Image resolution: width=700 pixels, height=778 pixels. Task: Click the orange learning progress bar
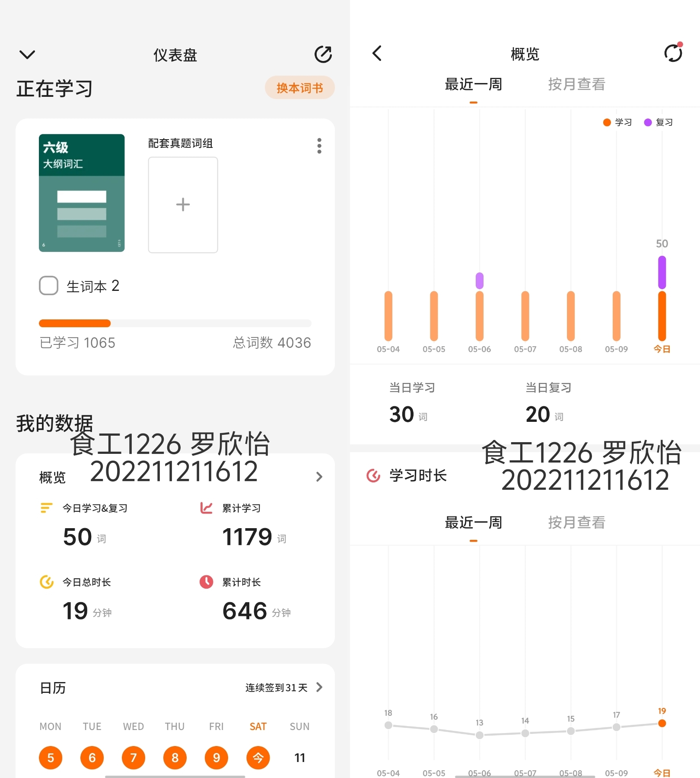[x=75, y=323]
